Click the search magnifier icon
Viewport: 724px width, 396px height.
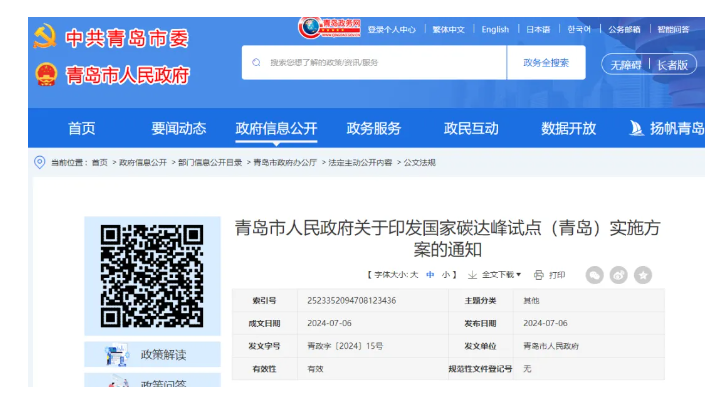pyautogui.click(x=256, y=62)
